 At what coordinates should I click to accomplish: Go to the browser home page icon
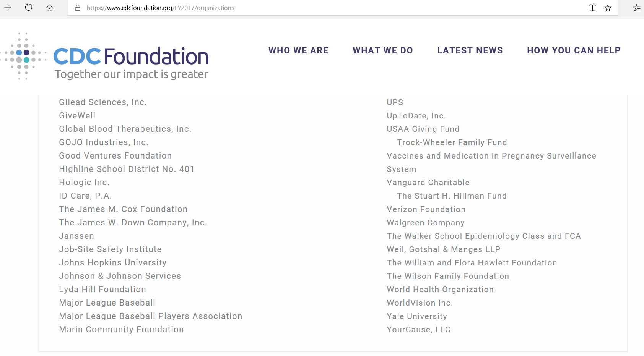49,8
